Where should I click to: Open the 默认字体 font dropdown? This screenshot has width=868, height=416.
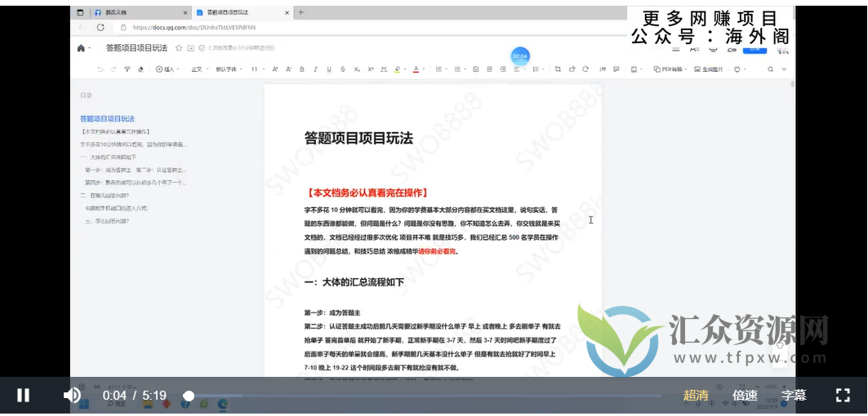[x=229, y=69]
